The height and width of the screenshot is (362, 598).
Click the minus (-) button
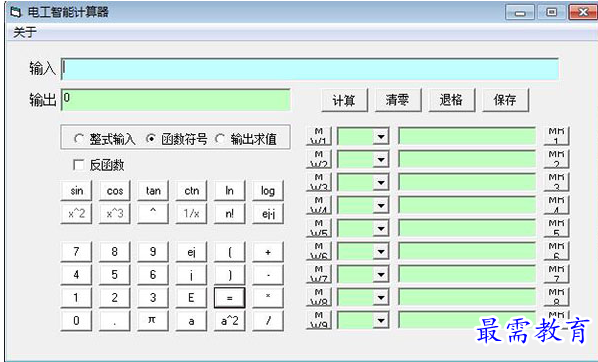point(268,275)
